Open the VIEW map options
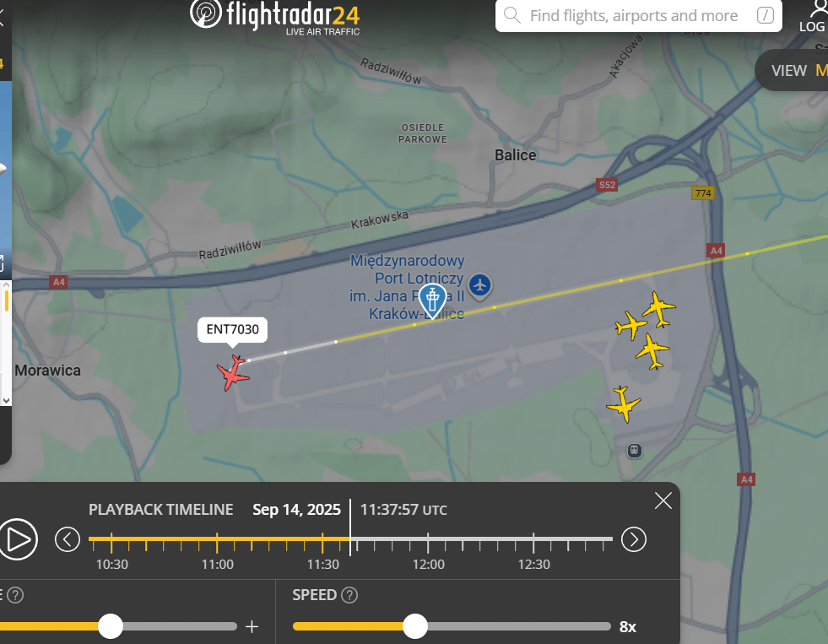Image resolution: width=828 pixels, height=644 pixels. pos(792,70)
